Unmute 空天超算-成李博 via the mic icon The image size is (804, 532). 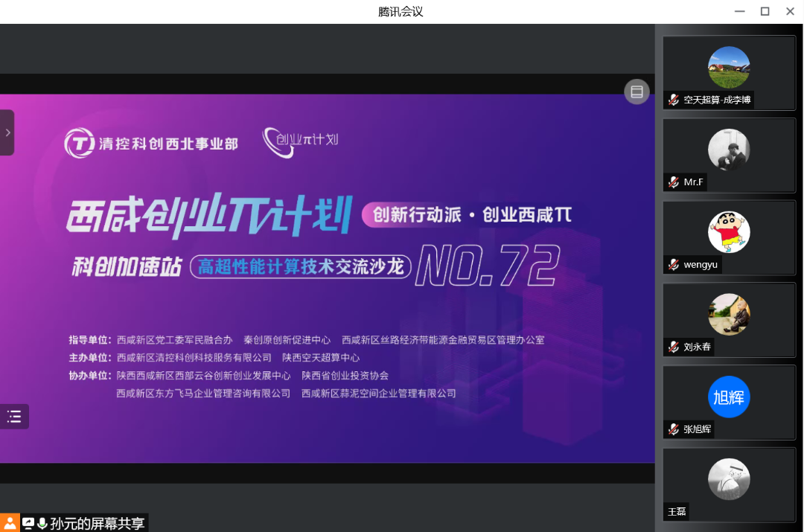[x=672, y=99]
